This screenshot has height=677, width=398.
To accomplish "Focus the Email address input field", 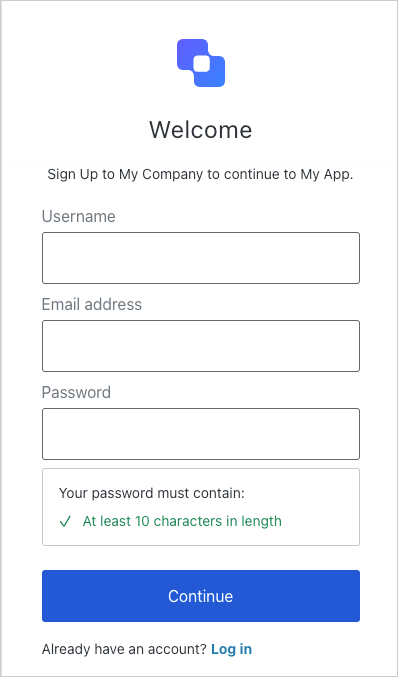I will 201,346.
